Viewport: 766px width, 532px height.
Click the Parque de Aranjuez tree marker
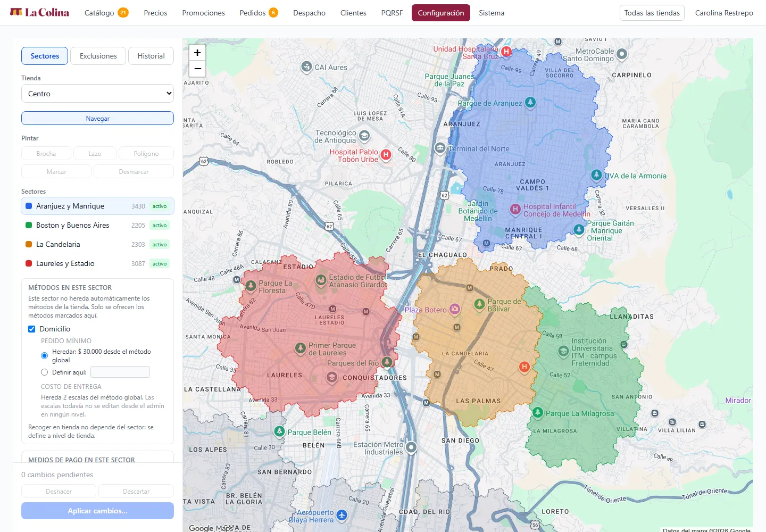pos(530,102)
